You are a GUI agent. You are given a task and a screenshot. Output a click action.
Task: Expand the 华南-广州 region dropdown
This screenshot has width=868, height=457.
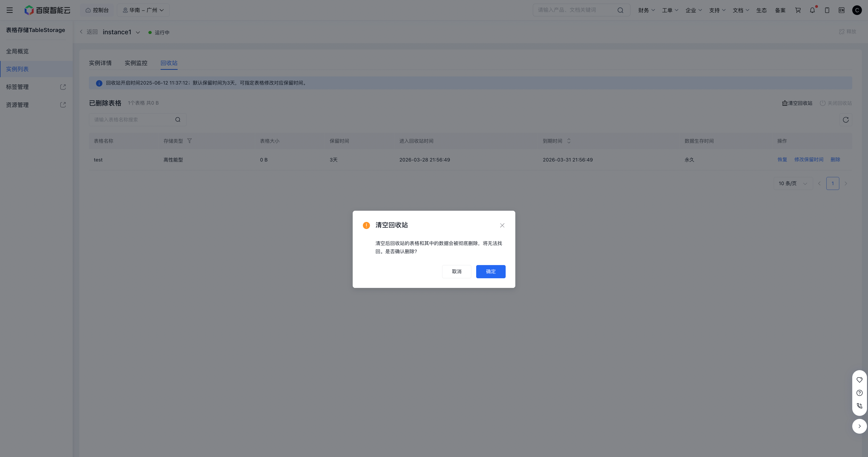(x=143, y=10)
